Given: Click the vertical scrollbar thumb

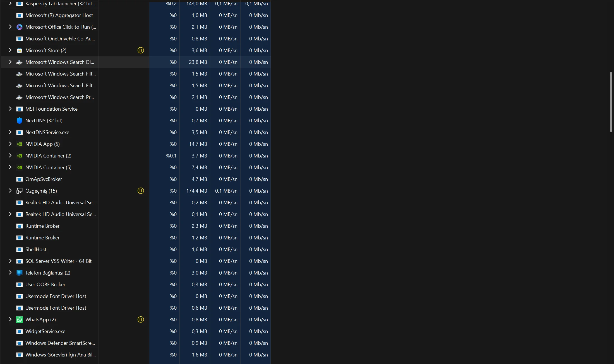Looking at the screenshot, I should 611,102.
